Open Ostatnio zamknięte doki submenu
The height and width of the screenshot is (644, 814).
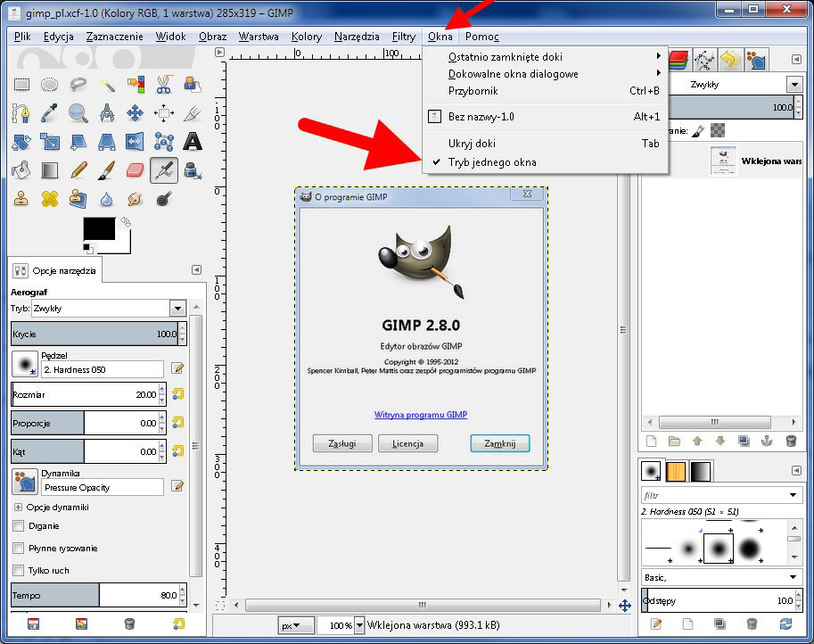[x=545, y=56]
